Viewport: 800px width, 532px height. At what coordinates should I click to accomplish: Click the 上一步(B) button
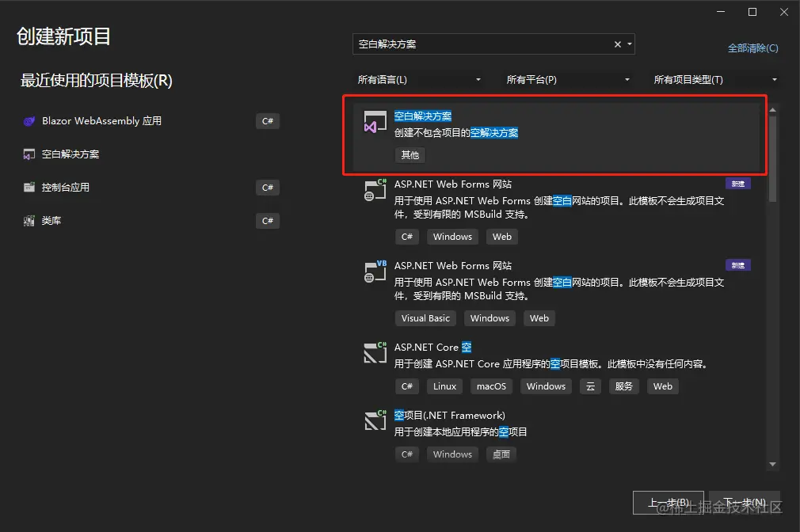coord(669,503)
